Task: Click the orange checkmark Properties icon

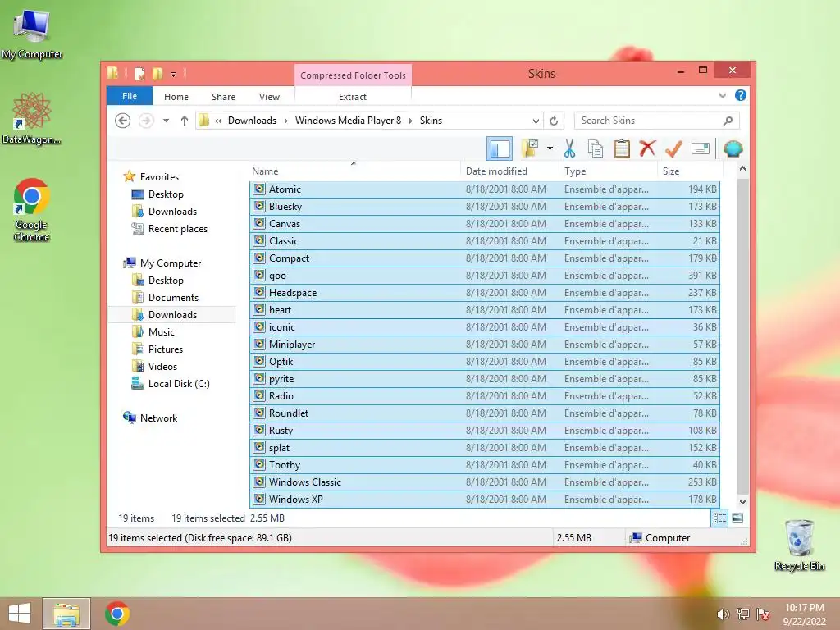Action: tap(673, 148)
